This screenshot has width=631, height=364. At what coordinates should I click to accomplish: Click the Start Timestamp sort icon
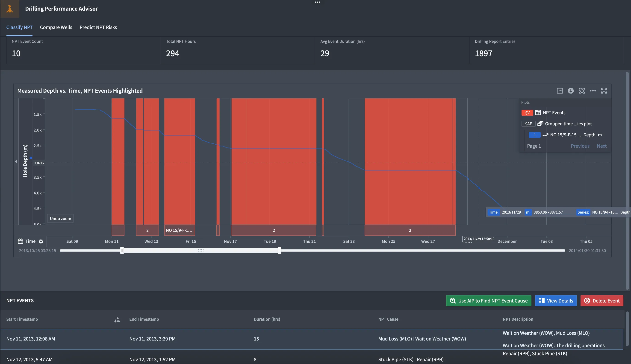click(x=117, y=320)
